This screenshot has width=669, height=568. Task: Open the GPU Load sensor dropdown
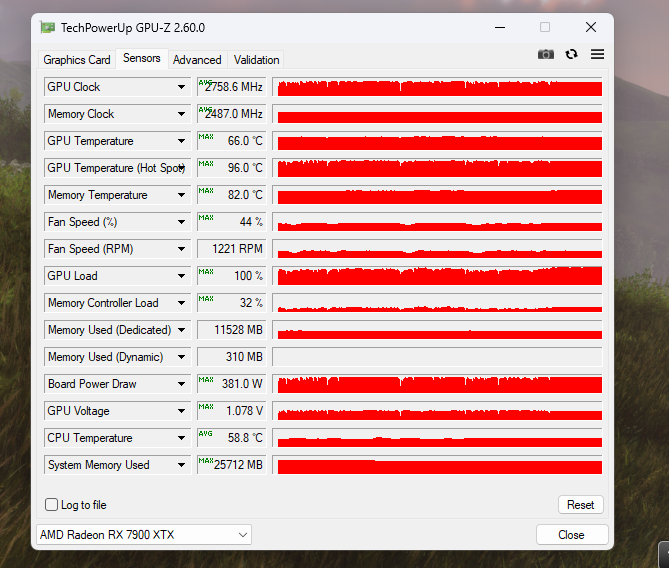pos(117,276)
